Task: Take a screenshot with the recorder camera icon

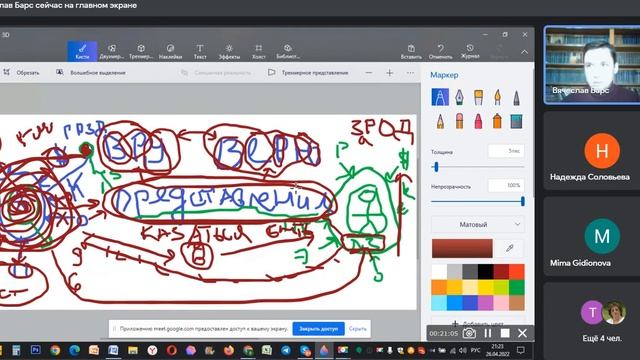Action: (x=469, y=333)
